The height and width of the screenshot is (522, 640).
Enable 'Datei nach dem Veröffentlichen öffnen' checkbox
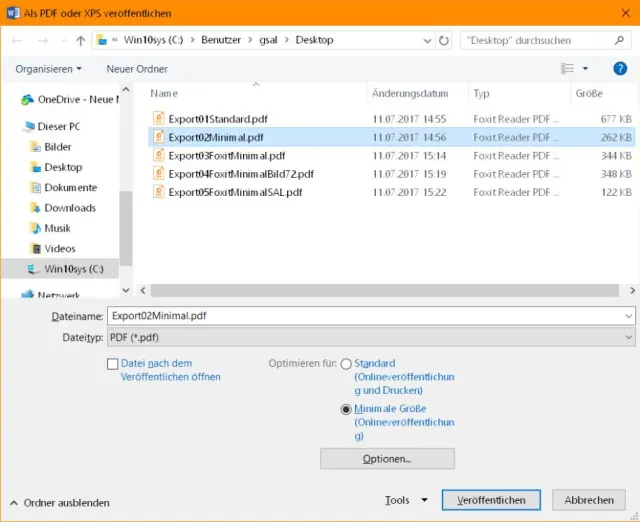coord(113,365)
